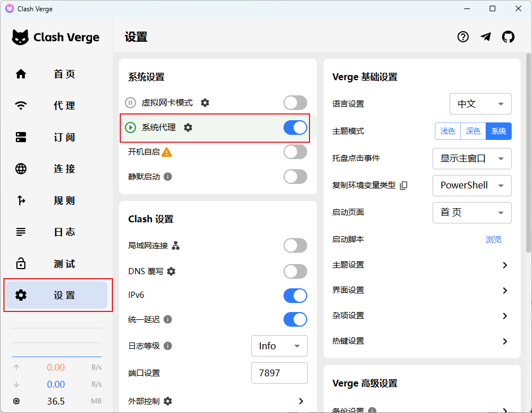Open the 日志等级 dropdown showing Info
This screenshot has height=413, width=532.
(x=279, y=346)
